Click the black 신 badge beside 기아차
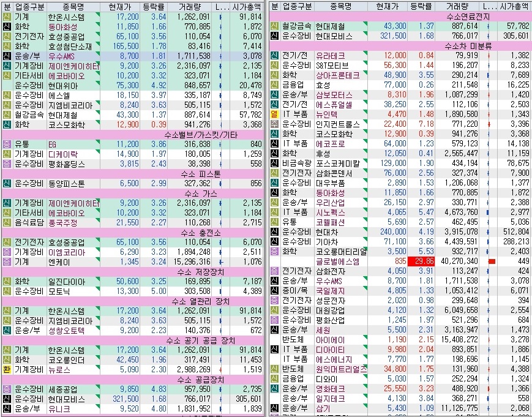Image resolution: width=532 pixels, height=417 pixels. click(274, 242)
